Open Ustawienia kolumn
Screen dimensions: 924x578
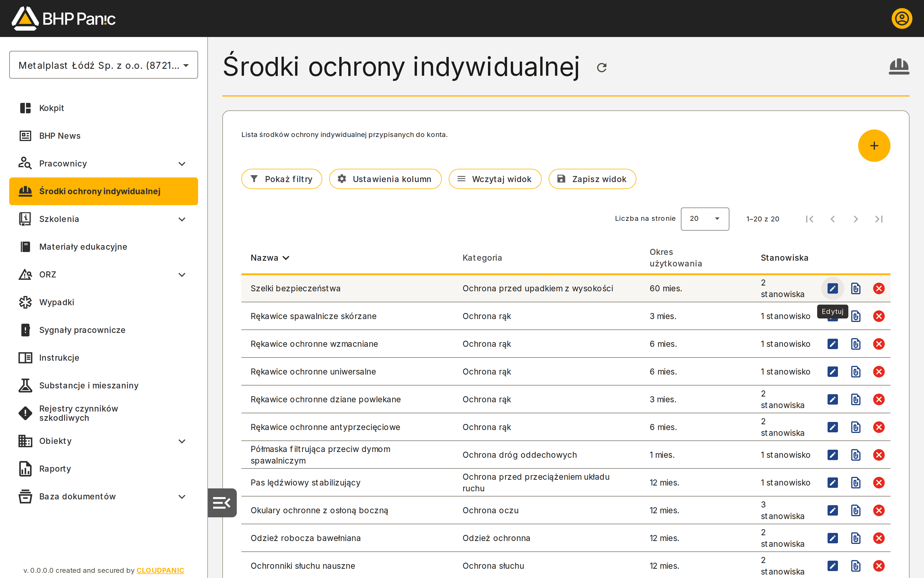(x=385, y=179)
